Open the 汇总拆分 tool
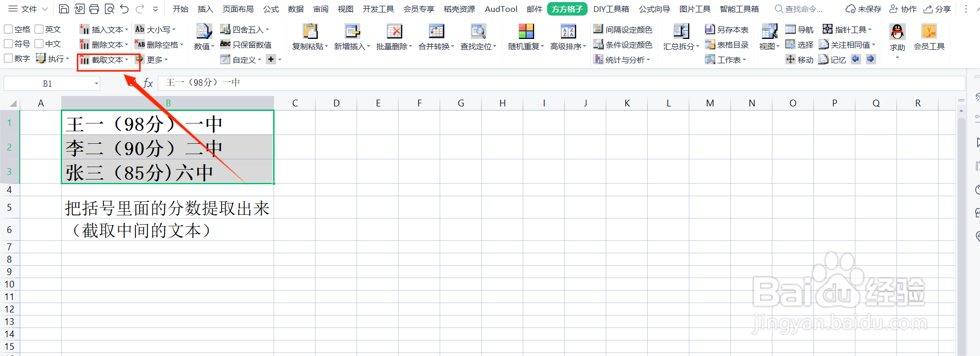 click(681, 37)
